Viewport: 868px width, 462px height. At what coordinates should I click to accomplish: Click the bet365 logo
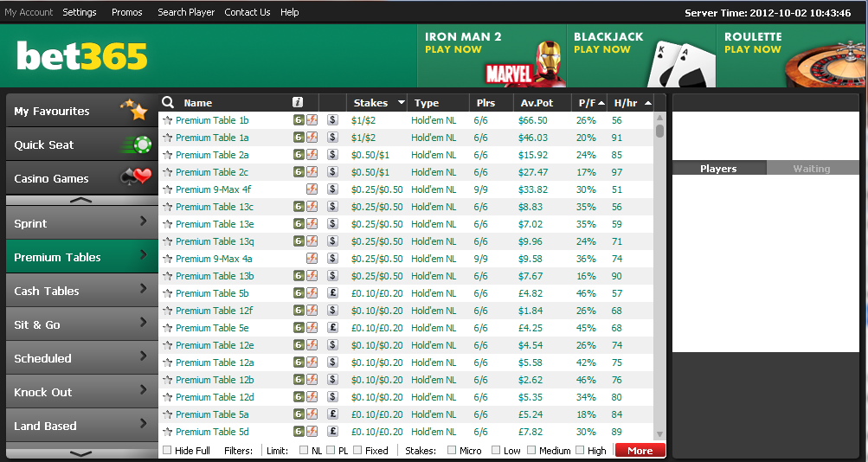tap(82, 56)
